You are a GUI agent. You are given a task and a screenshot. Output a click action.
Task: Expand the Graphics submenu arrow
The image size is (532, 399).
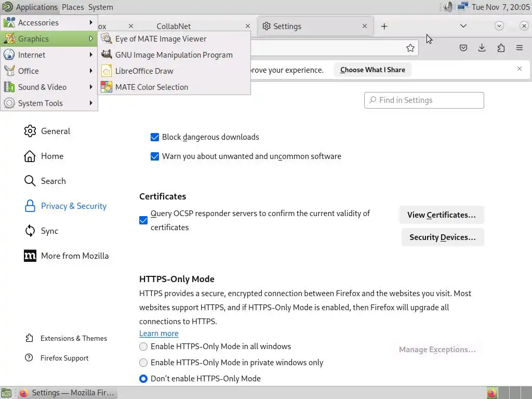(90, 38)
